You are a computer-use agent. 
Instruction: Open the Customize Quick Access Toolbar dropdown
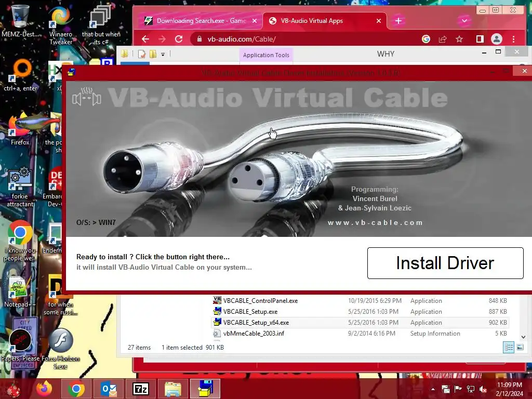163,54
